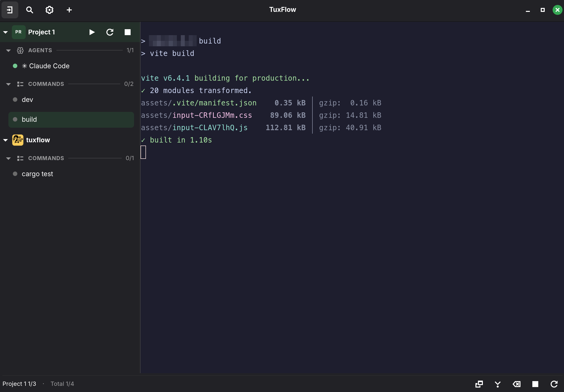The height and width of the screenshot is (392, 564).
Task: Stop Project 1 with square icon
Action: click(128, 32)
